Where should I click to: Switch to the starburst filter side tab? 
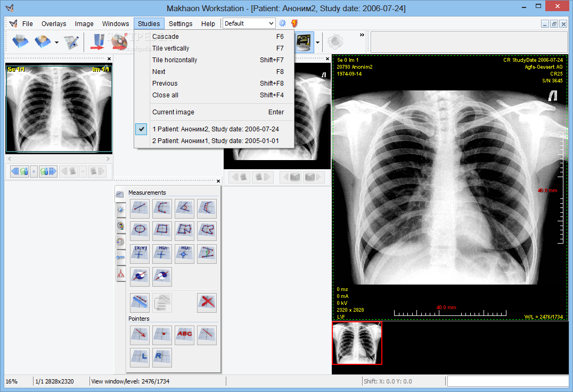120,210
